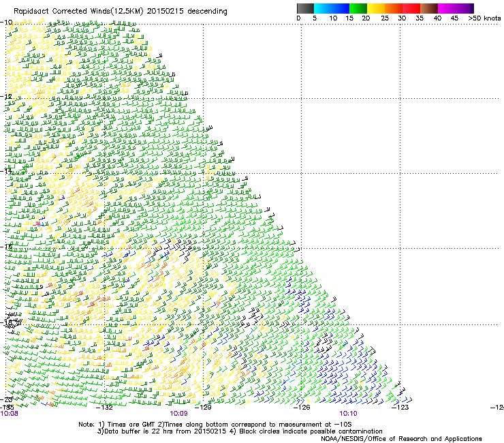Select the '0' label under the color bar
This screenshot has height=443, width=504.
[298, 18]
